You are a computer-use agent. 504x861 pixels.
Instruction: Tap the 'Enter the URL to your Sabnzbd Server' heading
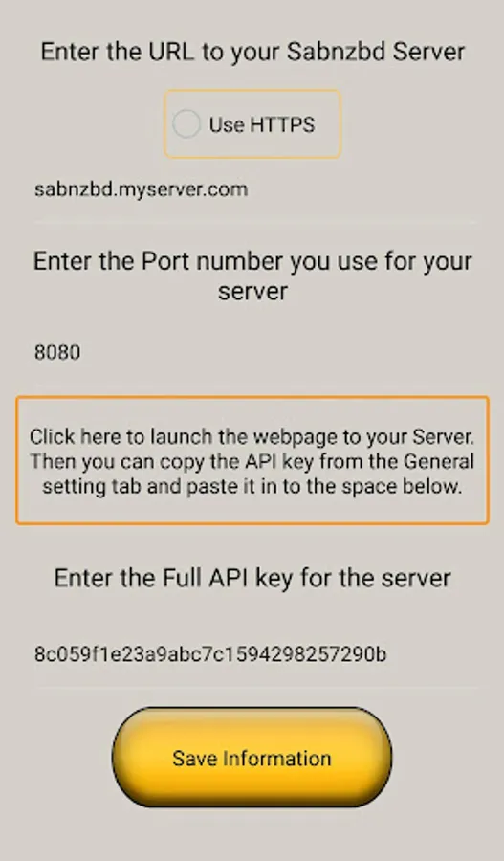tap(252, 53)
